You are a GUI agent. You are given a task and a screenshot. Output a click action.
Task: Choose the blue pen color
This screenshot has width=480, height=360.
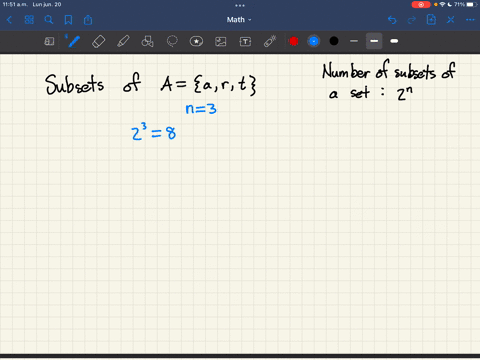pyautogui.click(x=314, y=41)
